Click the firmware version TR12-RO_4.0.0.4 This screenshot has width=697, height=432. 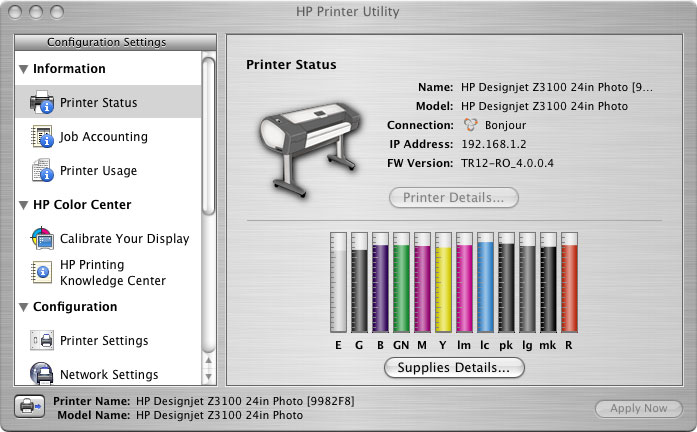click(507, 163)
